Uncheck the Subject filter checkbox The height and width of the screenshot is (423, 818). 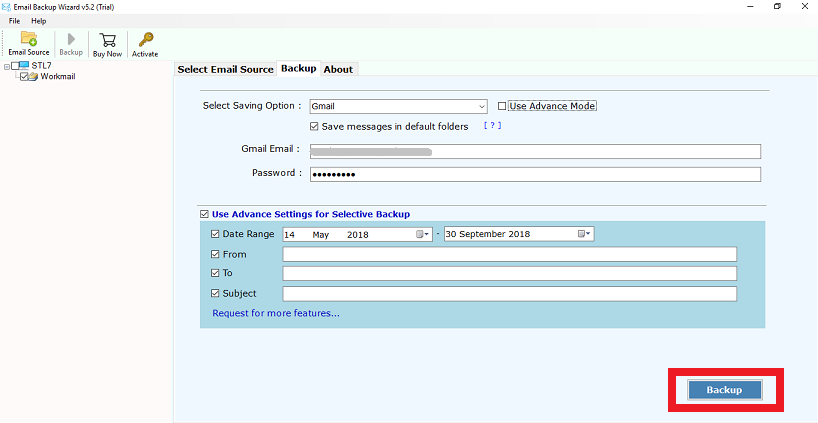click(215, 294)
